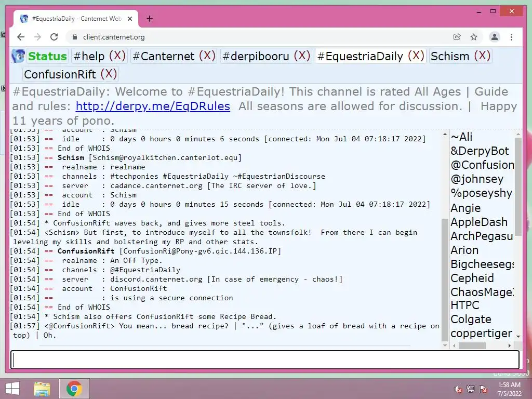Screen dimensions: 532x399
Task: Open Chrome three-dot menu
Action: click(511, 37)
